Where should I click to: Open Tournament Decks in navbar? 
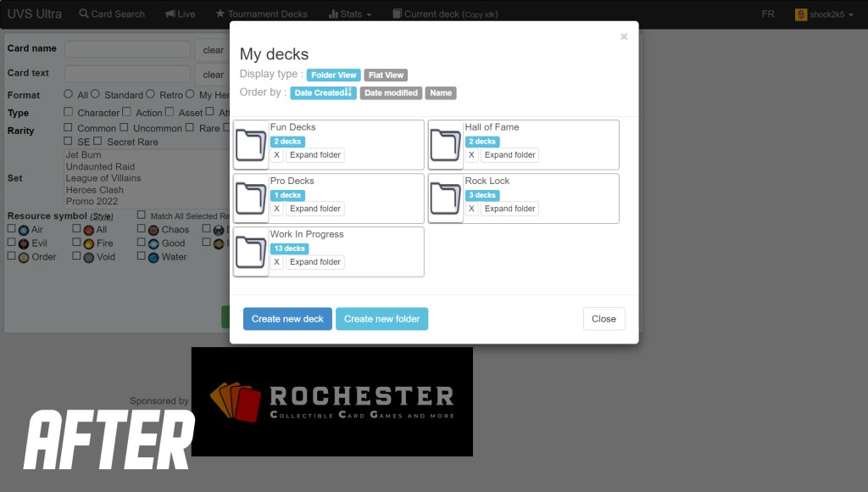(x=261, y=14)
